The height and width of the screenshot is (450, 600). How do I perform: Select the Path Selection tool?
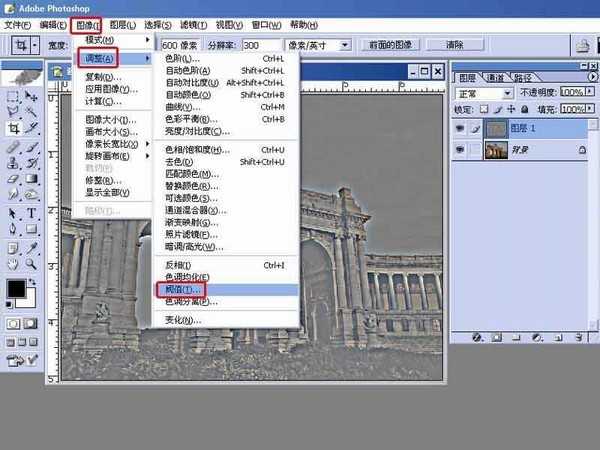click(x=13, y=213)
